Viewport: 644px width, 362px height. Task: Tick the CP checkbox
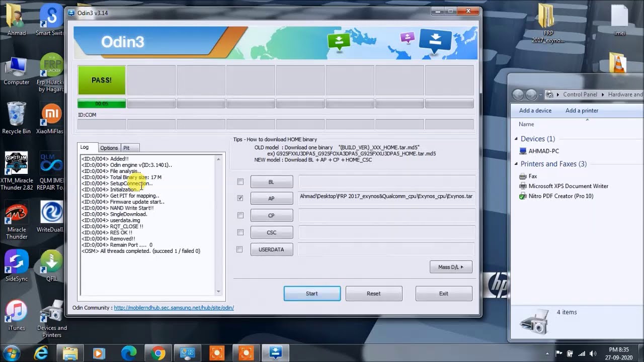coord(240,215)
